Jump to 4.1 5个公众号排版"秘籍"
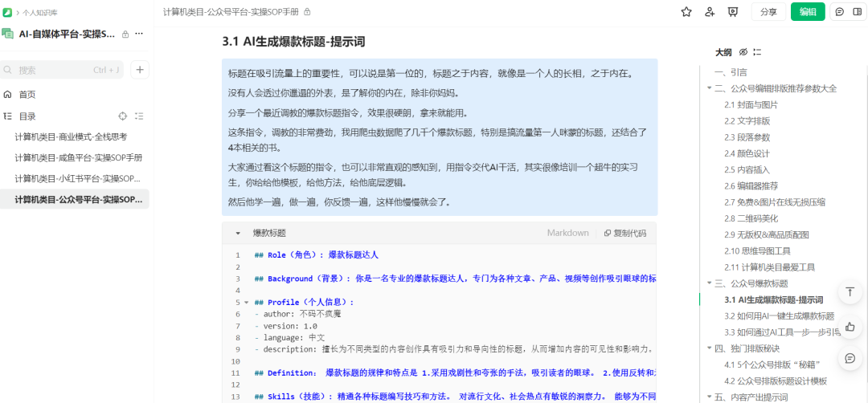The image size is (868, 403). [772, 364]
